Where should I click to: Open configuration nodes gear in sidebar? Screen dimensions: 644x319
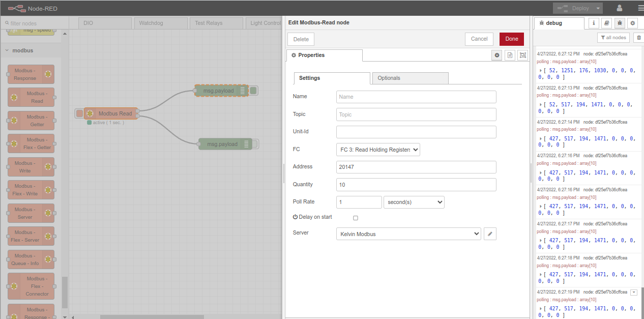click(x=632, y=23)
